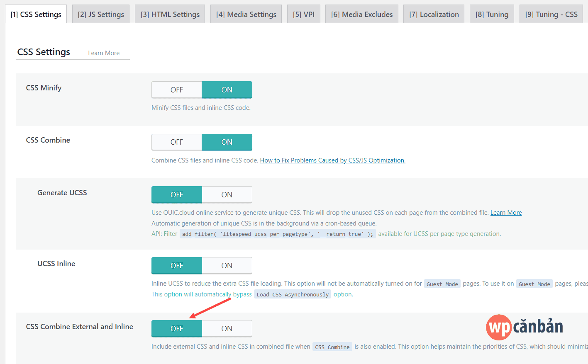The width and height of the screenshot is (588, 364).
Task: Open How to Fix Problems Caused by CSS/JS Optimization link
Action: 333,160
